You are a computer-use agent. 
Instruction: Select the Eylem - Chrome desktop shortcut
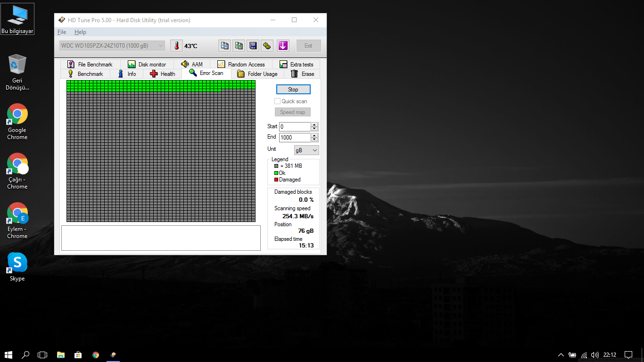click(17, 221)
